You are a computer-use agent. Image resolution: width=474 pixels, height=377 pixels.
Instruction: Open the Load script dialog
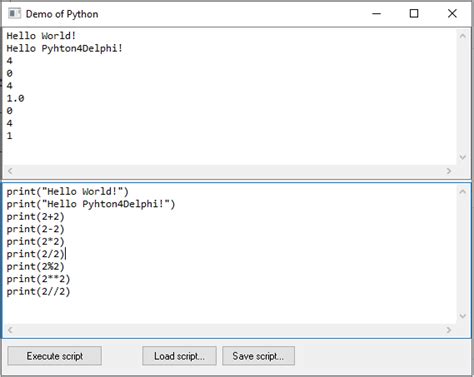[x=179, y=356]
